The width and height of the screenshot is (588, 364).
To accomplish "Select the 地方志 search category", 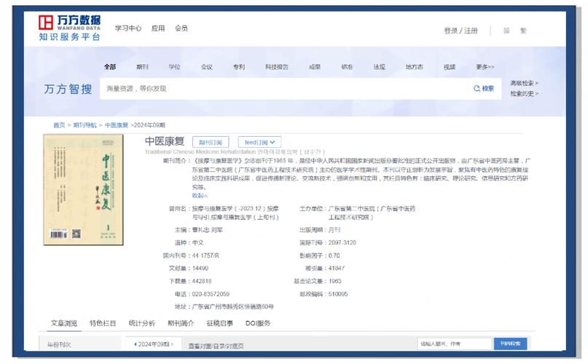I will (415, 67).
